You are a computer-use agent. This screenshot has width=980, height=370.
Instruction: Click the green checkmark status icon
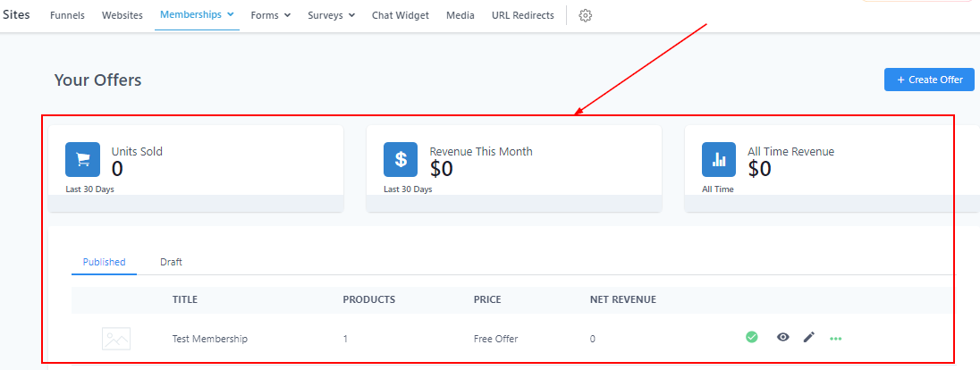(752, 337)
